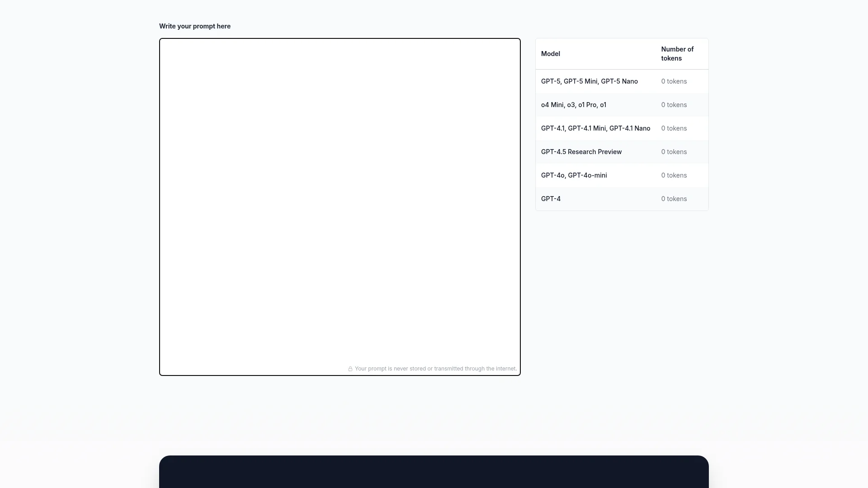Image resolution: width=868 pixels, height=488 pixels.
Task: Click 'o4 Mini, o3, o1 Pro, o1' model cell
Action: (574, 105)
